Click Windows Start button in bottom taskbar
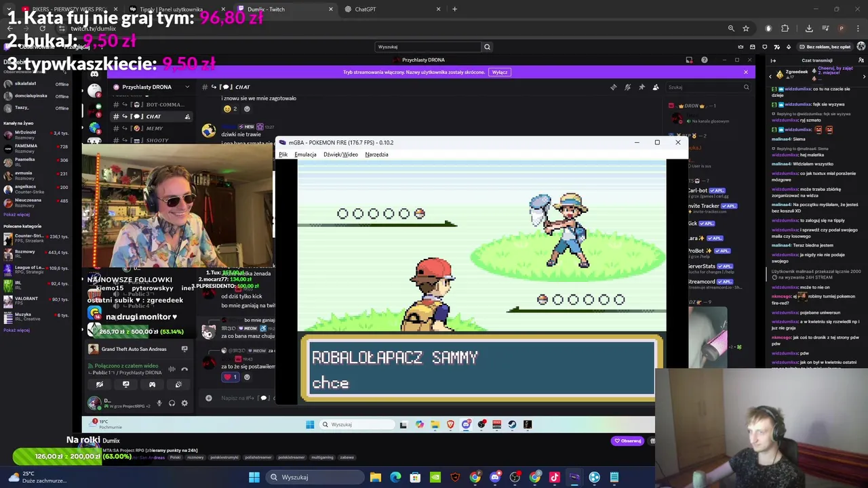The image size is (868, 488). tap(254, 477)
